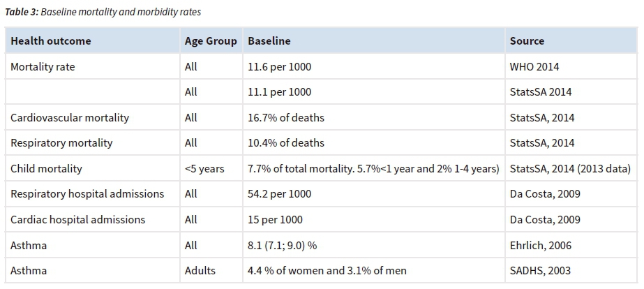Select the '11.1 per 1000' baseline cell

point(280,92)
